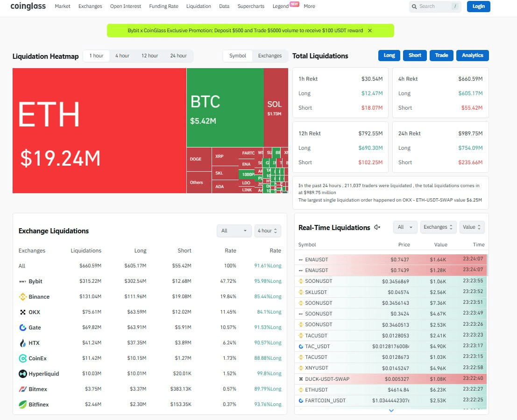Click the coinglass logo

pyautogui.click(x=28, y=6)
